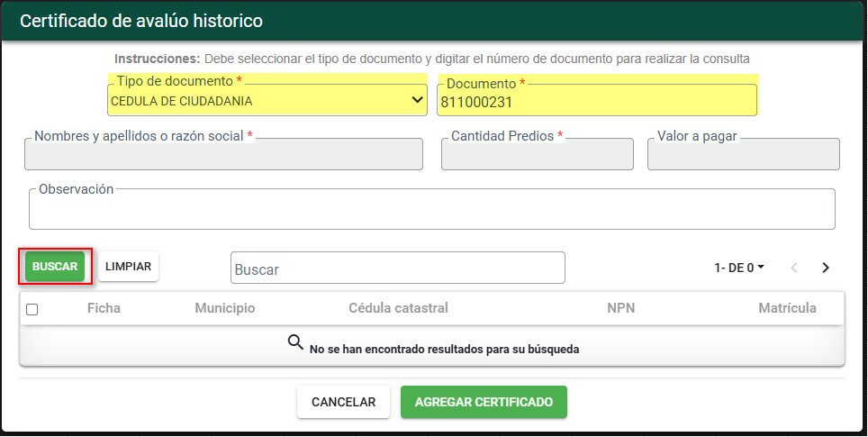
Task: Click the Documento number input field
Action: 597,101
